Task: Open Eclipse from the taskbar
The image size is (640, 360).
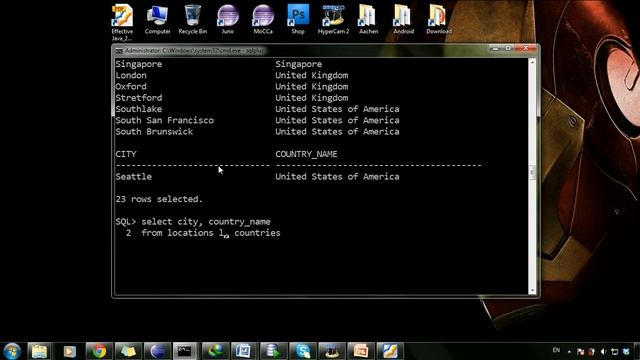Action: tap(157, 351)
